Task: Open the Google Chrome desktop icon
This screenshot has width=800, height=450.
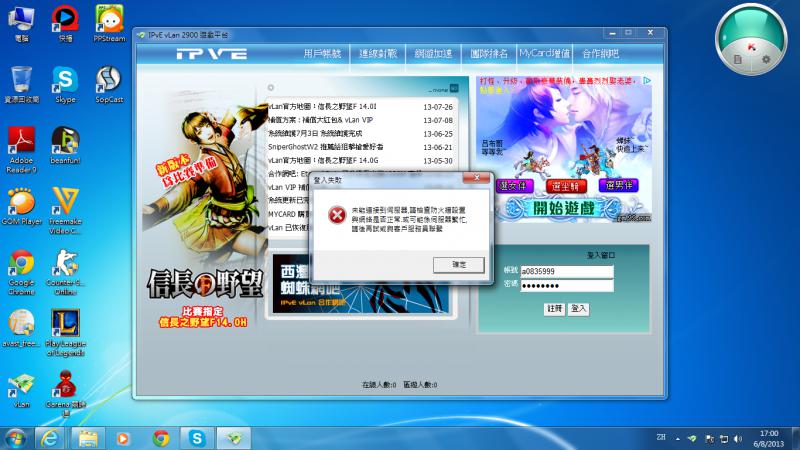Action: 21,272
